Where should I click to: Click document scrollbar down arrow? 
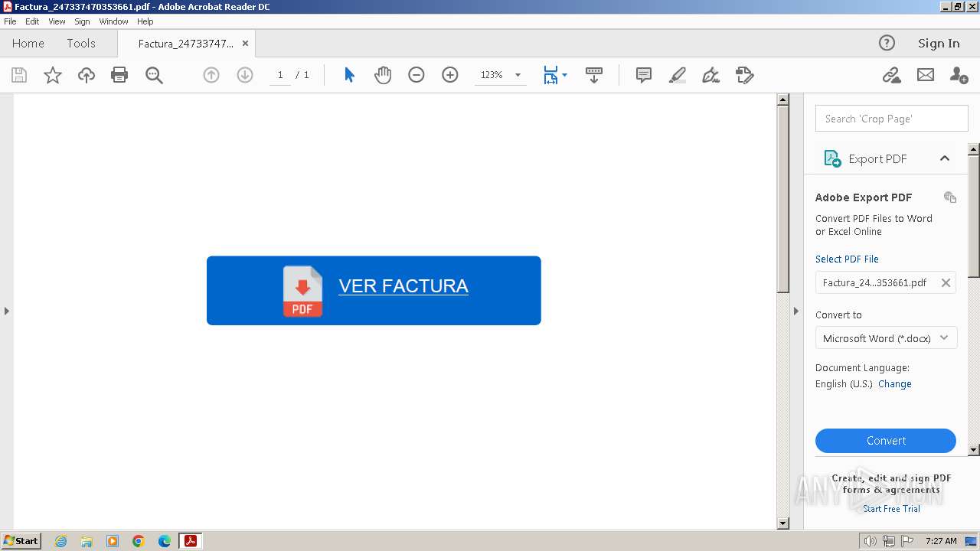[x=782, y=523]
